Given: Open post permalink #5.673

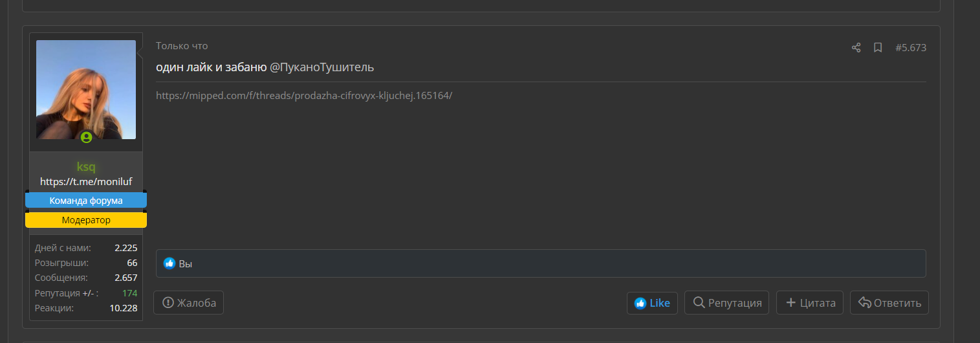Looking at the screenshot, I should (911, 47).
